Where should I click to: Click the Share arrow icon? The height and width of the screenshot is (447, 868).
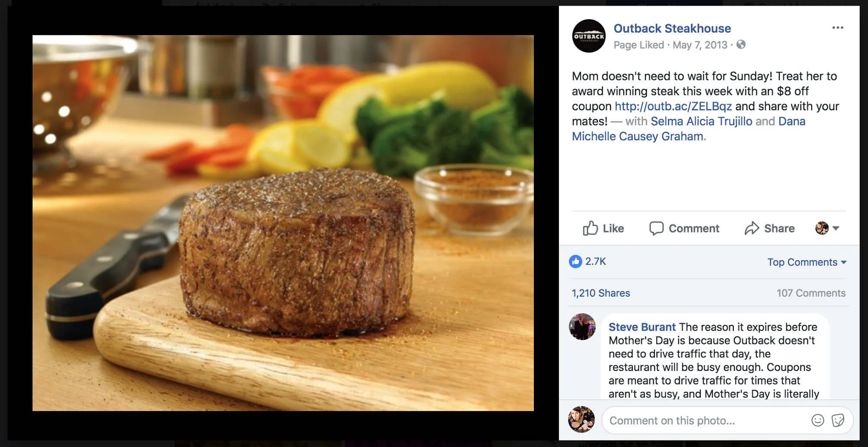pyautogui.click(x=752, y=228)
